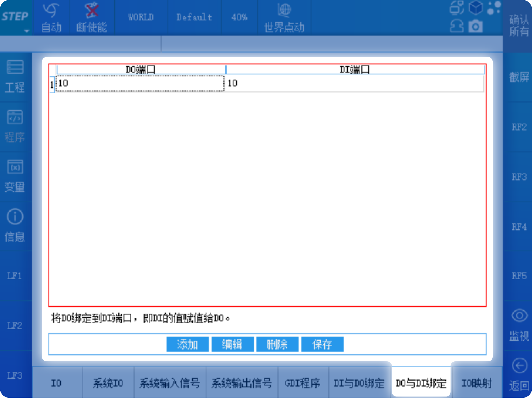
Task: Select DO port cell value 10
Action: coord(140,83)
